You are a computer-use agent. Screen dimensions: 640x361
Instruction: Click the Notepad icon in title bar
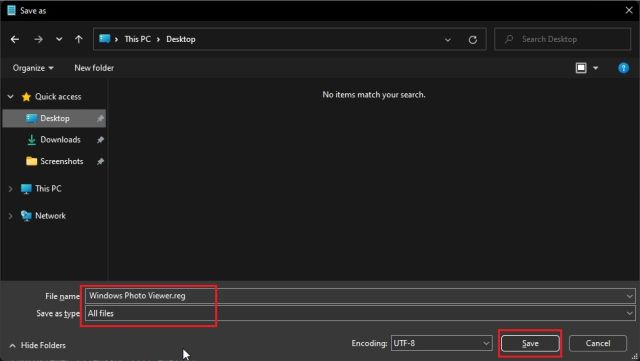[11, 11]
